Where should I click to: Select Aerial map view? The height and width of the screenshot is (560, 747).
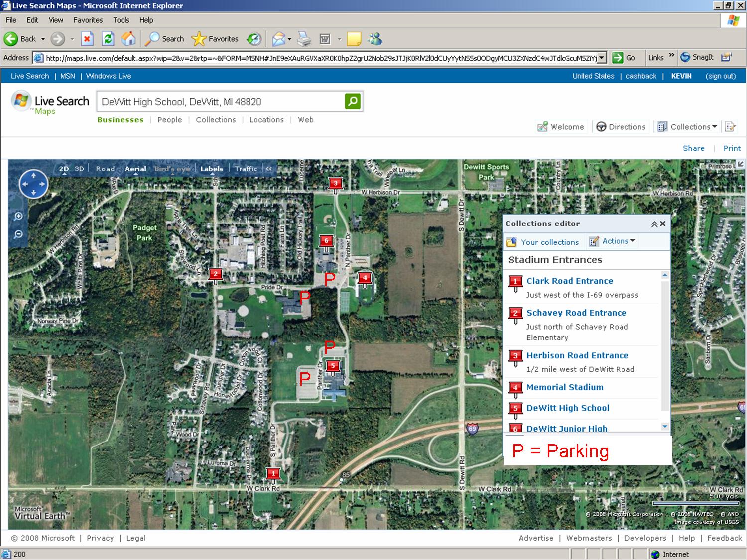pyautogui.click(x=135, y=169)
